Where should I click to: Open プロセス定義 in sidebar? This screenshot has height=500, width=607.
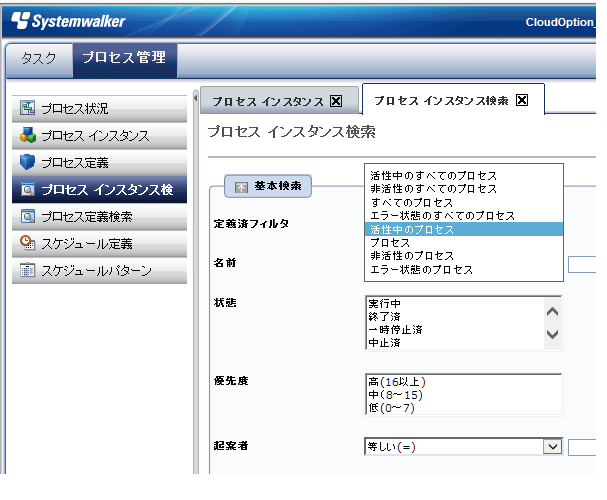[99, 163]
